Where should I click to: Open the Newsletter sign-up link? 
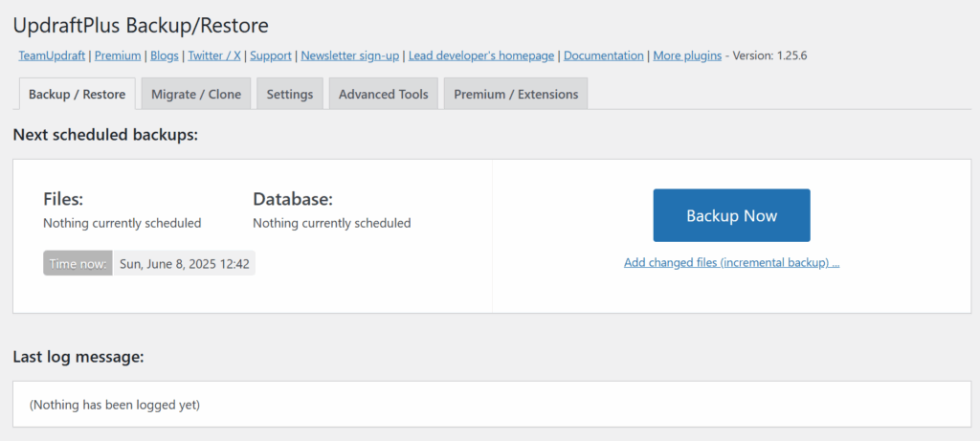click(350, 55)
